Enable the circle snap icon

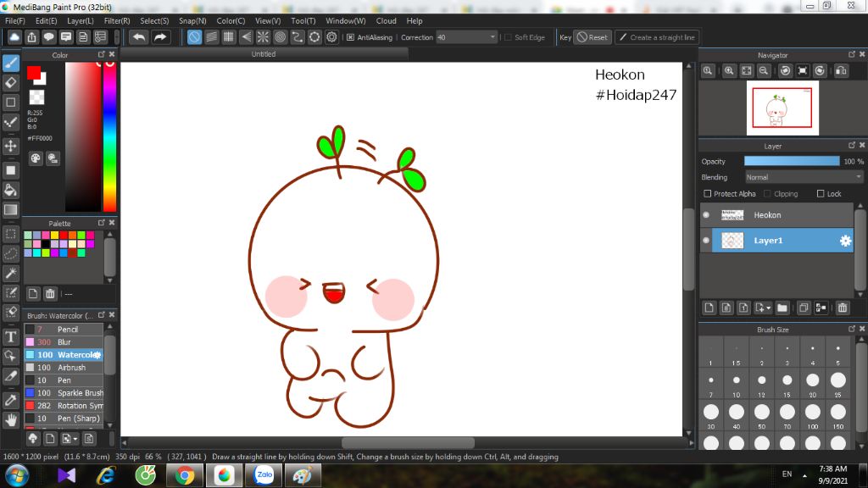point(280,37)
